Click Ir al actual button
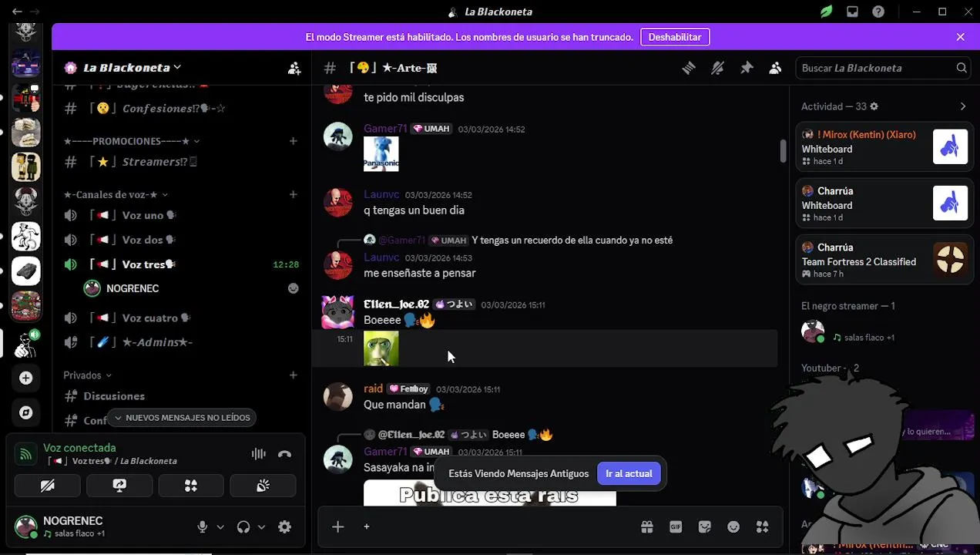The height and width of the screenshot is (555, 980). [629, 474]
